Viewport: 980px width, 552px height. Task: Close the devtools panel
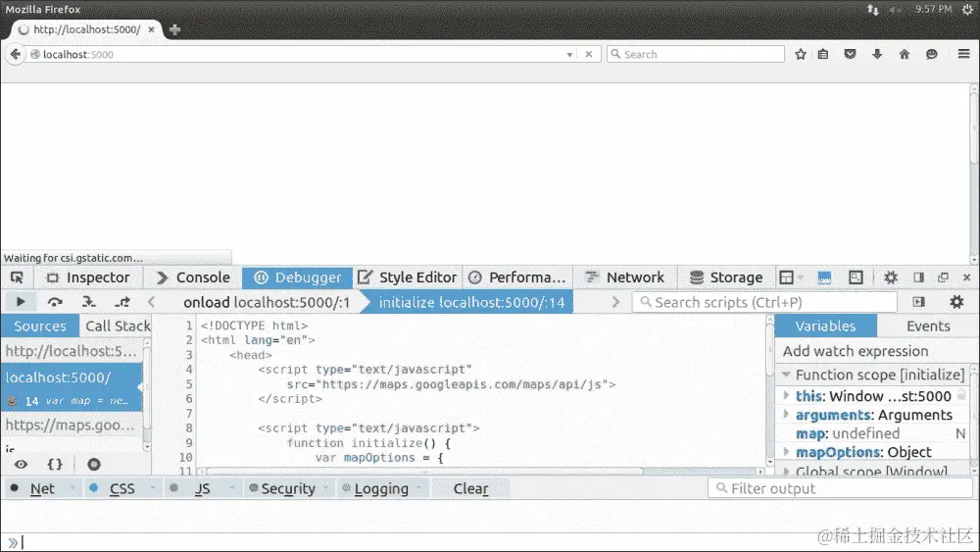click(x=966, y=277)
